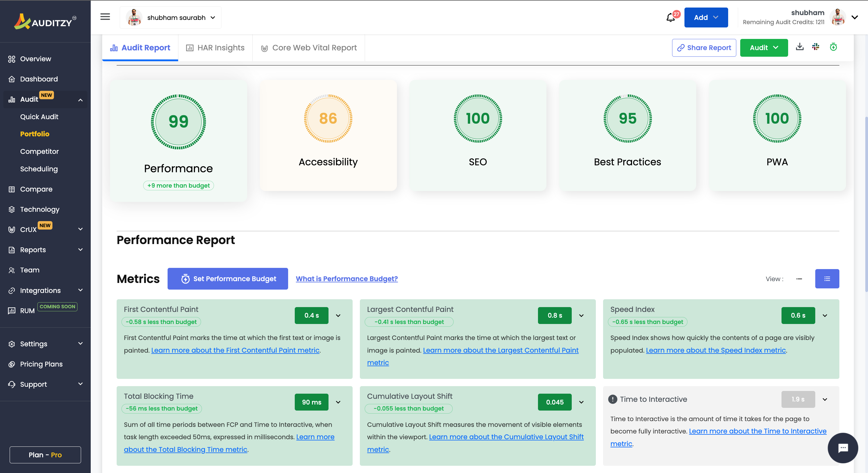Click the PWA score card
The width and height of the screenshot is (868, 473).
point(777,136)
